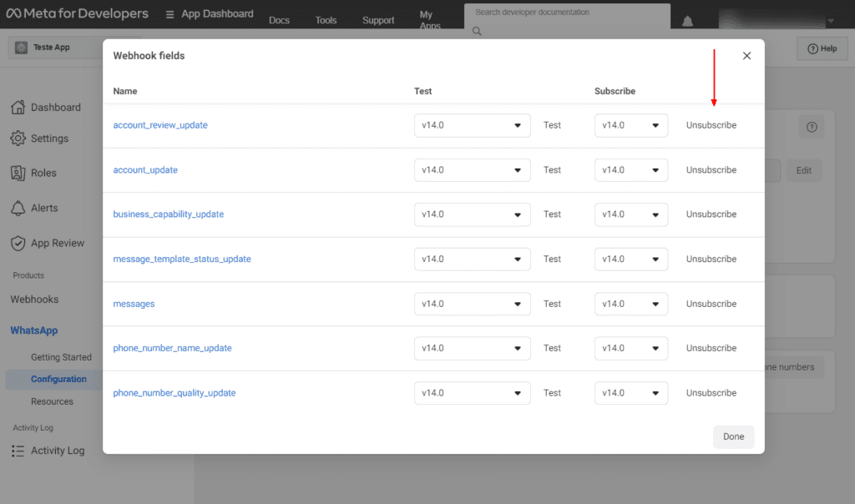Open the message_template_status_update field link
Screen dimensions: 855x504
[182, 260]
